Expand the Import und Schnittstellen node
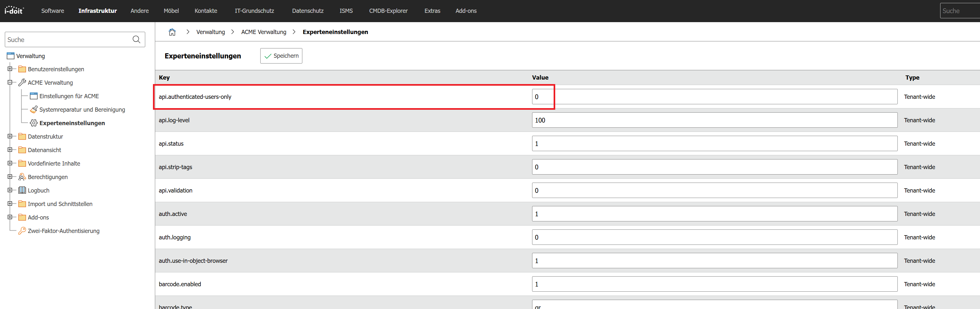The height and width of the screenshot is (309, 980). (x=10, y=203)
